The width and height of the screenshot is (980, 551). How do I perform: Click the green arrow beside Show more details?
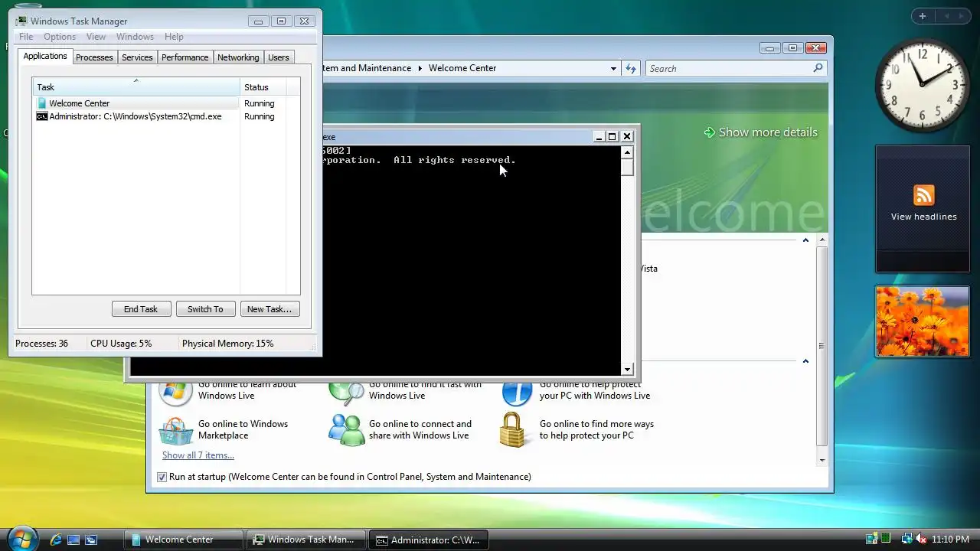coord(709,132)
